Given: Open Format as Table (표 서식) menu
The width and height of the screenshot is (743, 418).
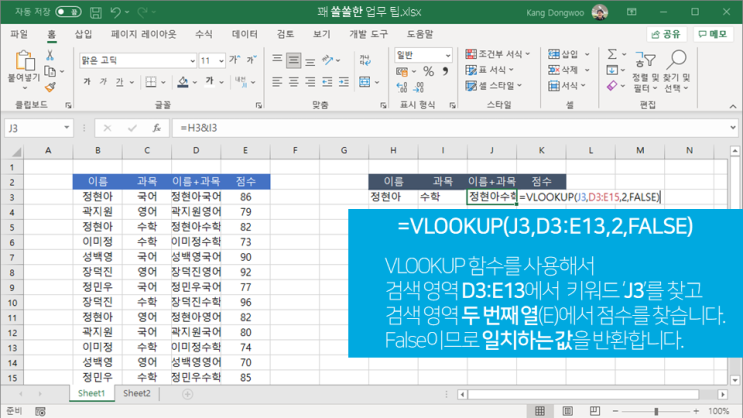Looking at the screenshot, I should click(x=490, y=70).
